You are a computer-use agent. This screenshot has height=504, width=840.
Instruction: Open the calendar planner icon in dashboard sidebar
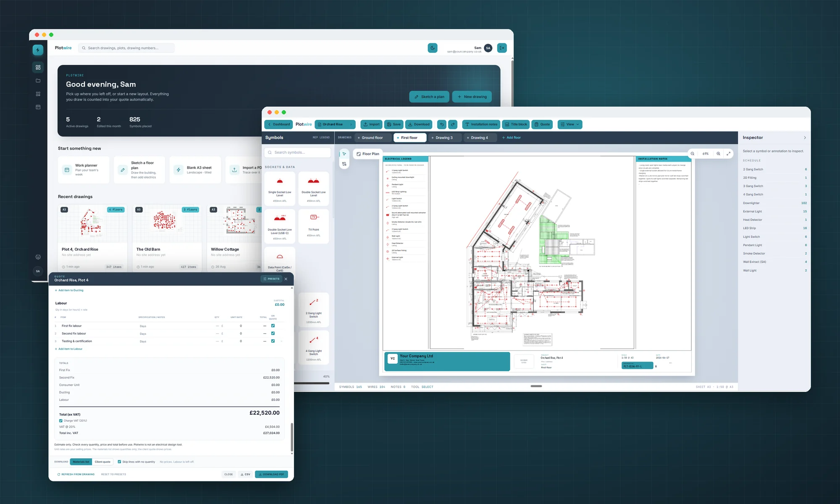38,107
